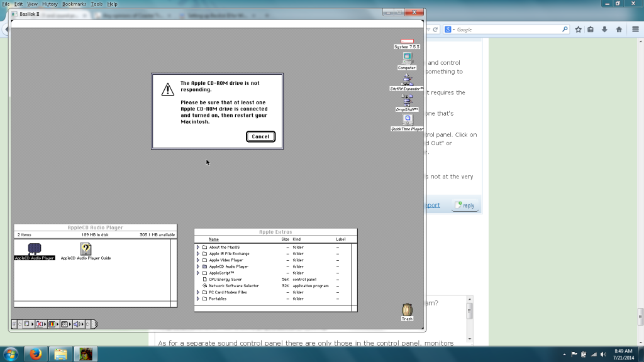Show Firefox bookmarks list icon
644x362 pixels.
(x=591, y=30)
